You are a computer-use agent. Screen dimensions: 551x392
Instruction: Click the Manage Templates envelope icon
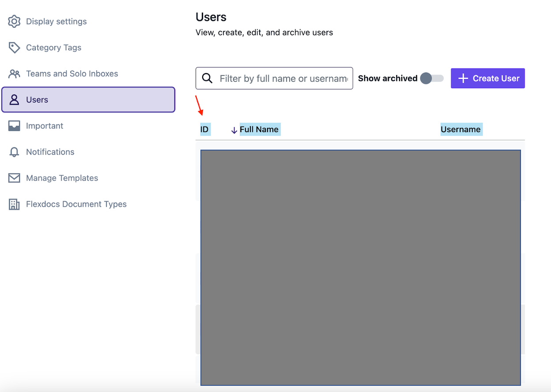coord(15,178)
